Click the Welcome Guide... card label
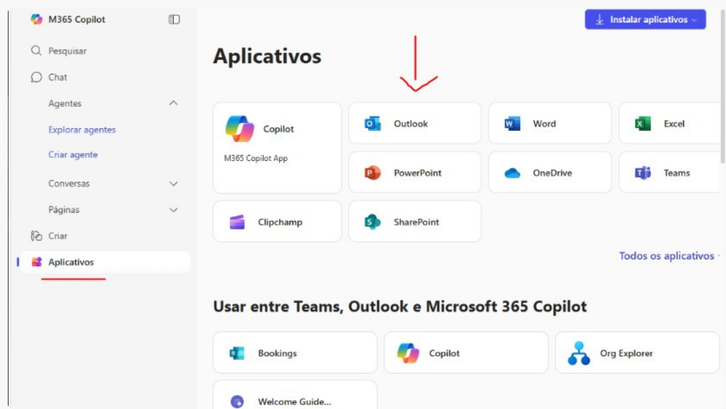Image resolution: width=726 pixels, height=409 pixels. point(294,402)
